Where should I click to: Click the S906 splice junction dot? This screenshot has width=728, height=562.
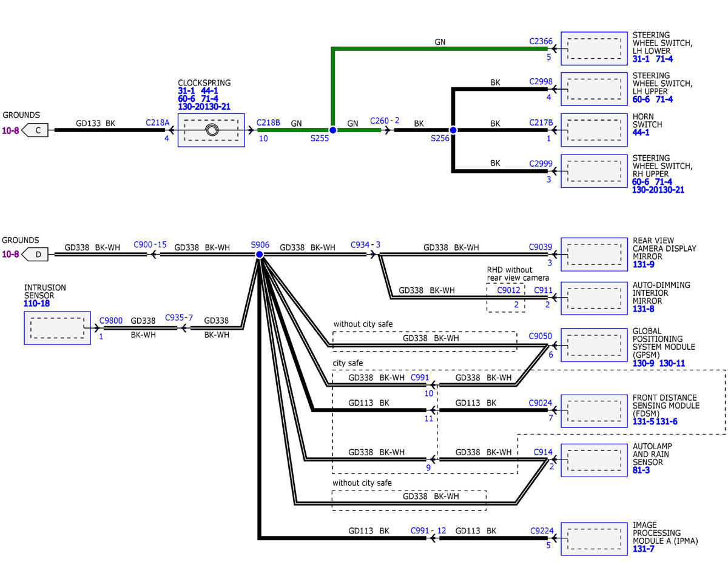[259, 255]
